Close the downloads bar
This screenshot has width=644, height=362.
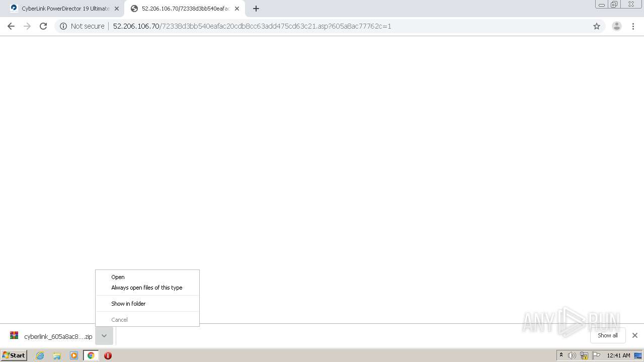[x=635, y=335]
